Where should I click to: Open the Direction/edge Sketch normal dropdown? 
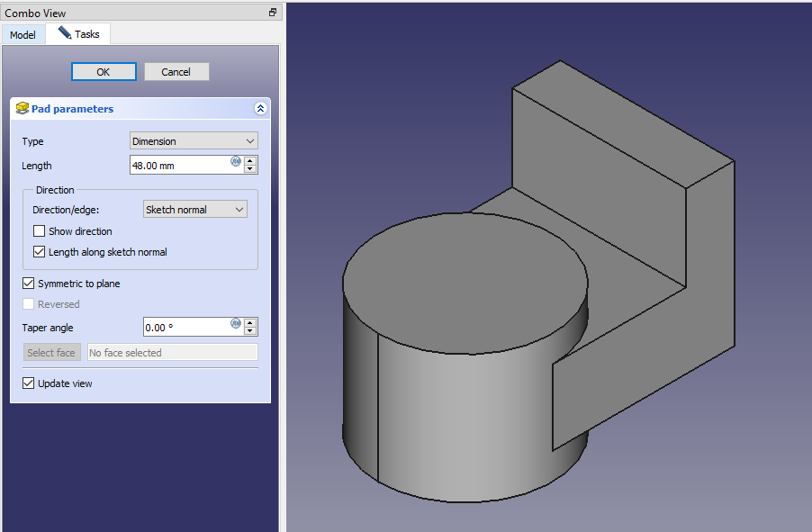click(195, 210)
